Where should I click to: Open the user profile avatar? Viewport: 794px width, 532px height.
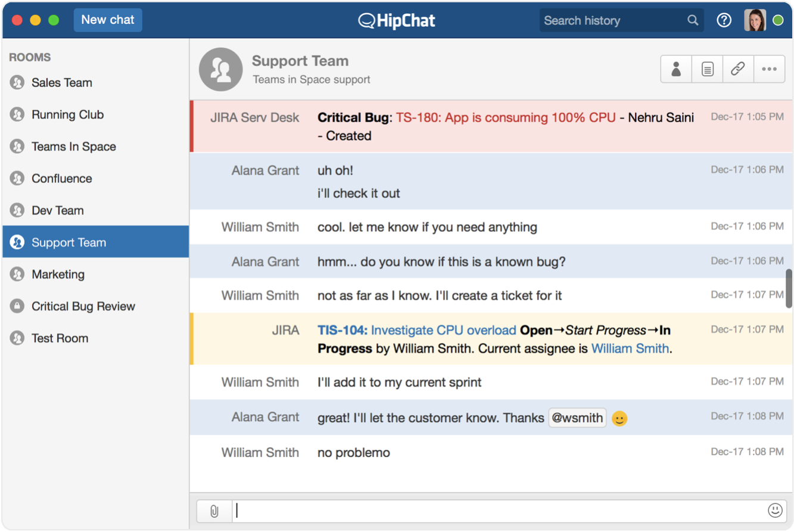[755, 20]
